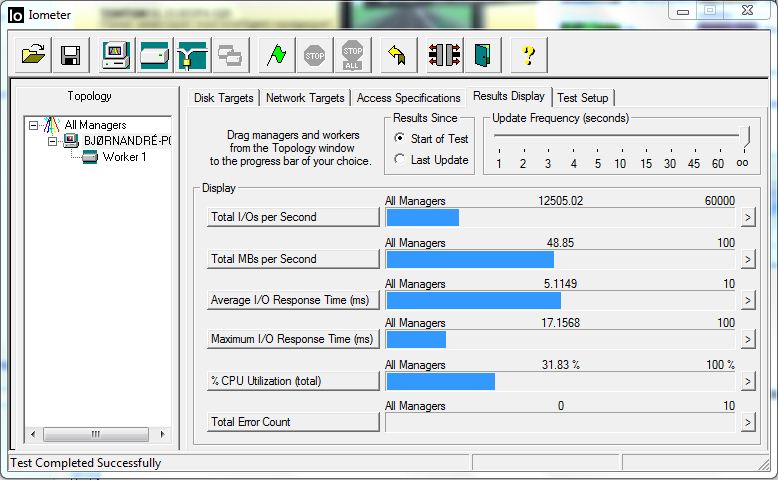Viewport: 778px width, 480px height.
Task: Click the Test Completed Successfully status text
Action: pyautogui.click(x=85, y=463)
